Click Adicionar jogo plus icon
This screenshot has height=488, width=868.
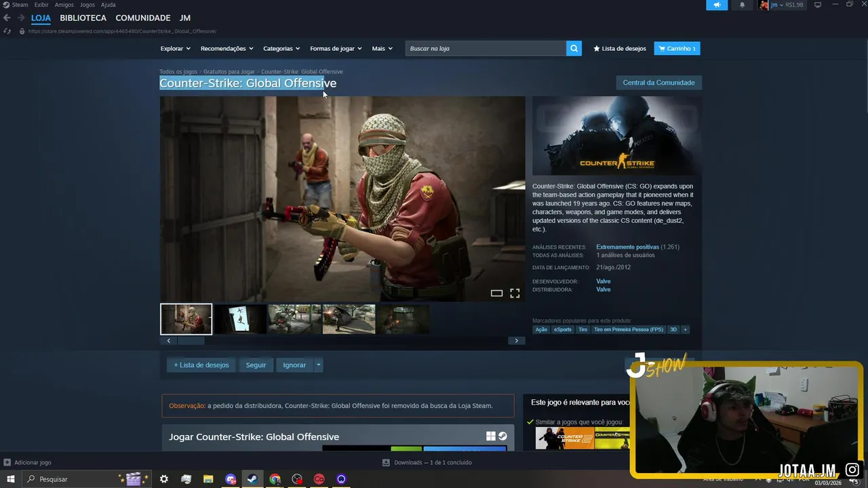pos(7,462)
